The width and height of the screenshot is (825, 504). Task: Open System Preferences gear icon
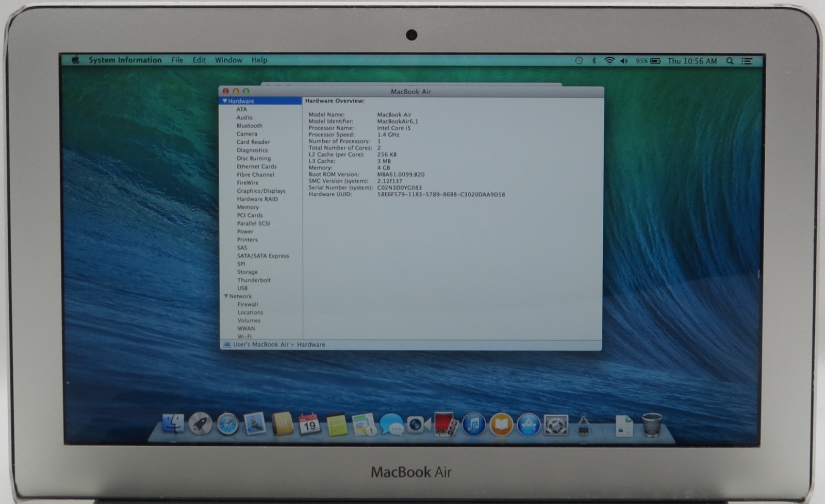coord(555,425)
